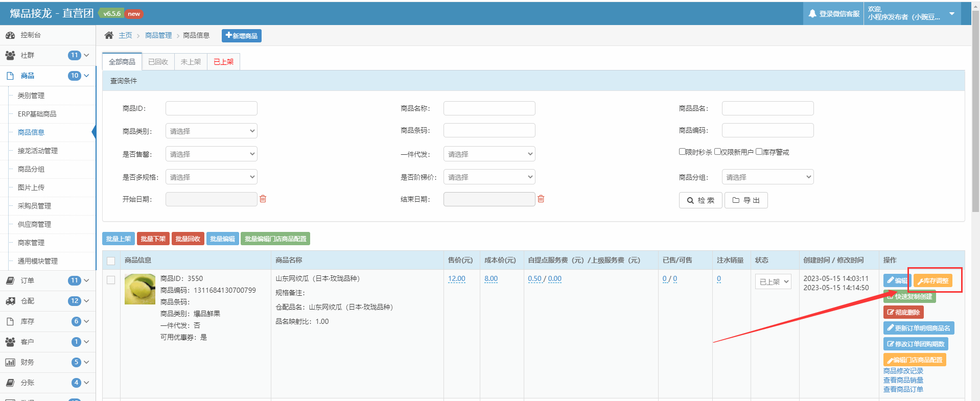Click the 检索 search button

(x=701, y=200)
